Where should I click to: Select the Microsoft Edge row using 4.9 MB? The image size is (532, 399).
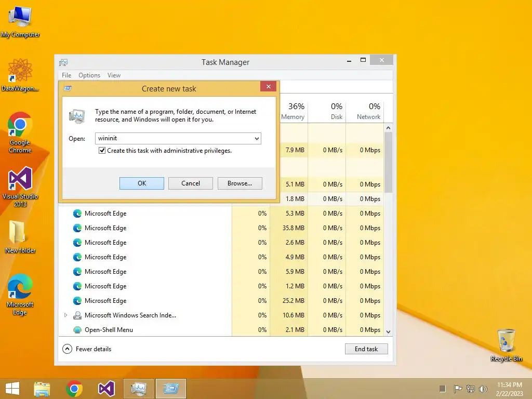221,257
